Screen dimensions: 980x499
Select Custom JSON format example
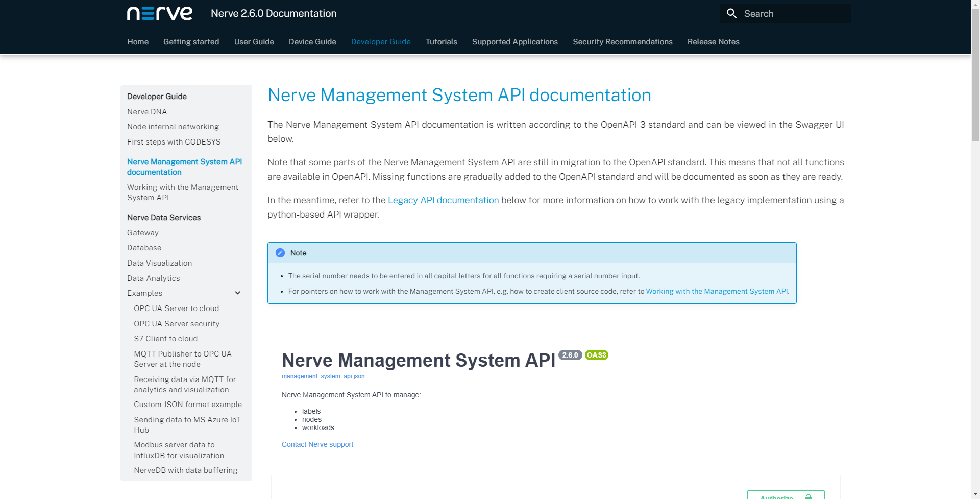pyautogui.click(x=188, y=404)
